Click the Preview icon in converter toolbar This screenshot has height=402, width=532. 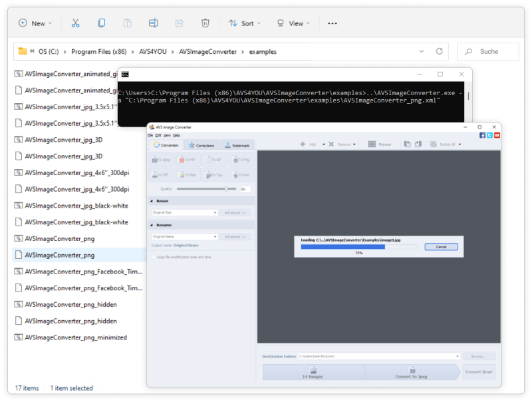(x=372, y=144)
